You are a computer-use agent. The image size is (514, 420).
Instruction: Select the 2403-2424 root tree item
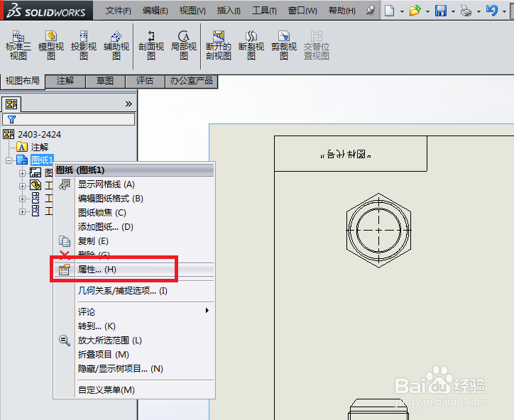pyautogui.click(x=39, y=135)
